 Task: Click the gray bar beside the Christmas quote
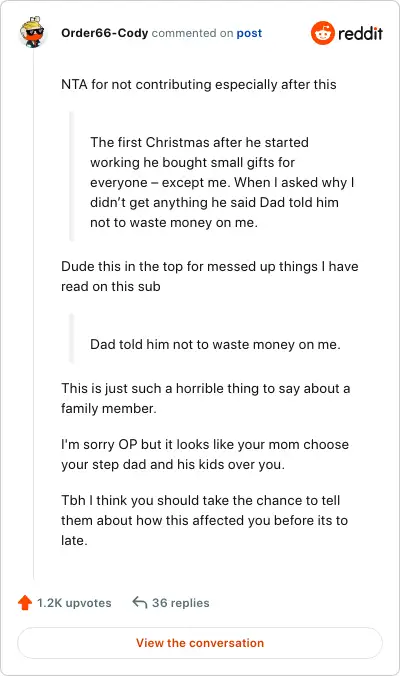pos(72,176)
